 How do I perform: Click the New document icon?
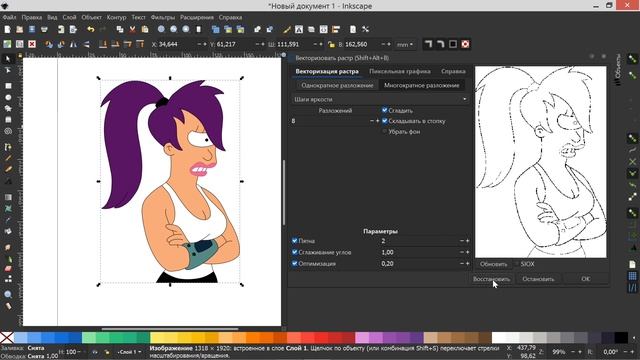coord(7,29)
